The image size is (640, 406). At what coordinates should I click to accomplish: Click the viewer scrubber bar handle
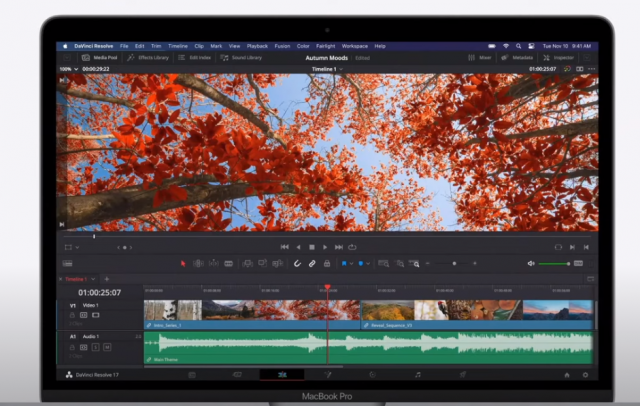click(94, 236)
